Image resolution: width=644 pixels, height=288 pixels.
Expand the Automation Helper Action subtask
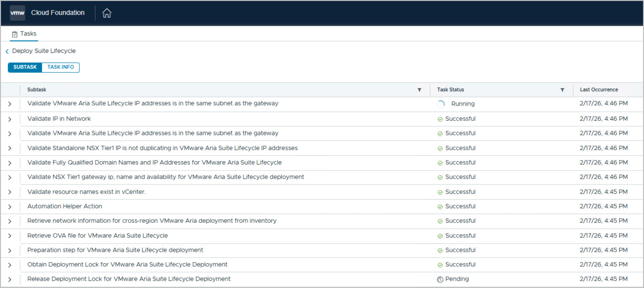pyautogui.click(x=10, y=207)
